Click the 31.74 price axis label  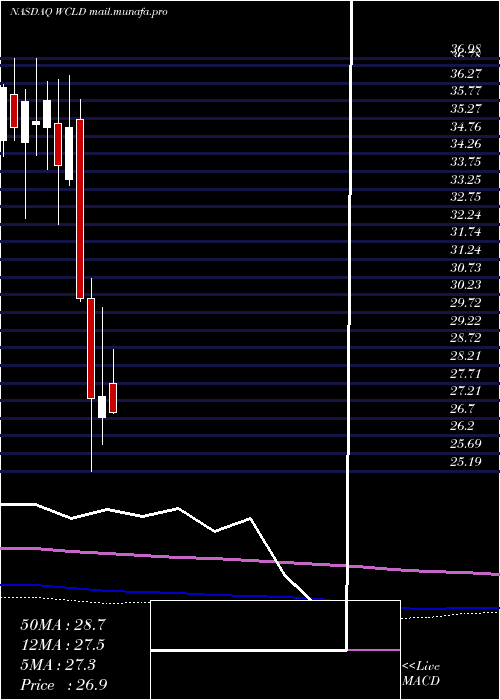[467, 233]
